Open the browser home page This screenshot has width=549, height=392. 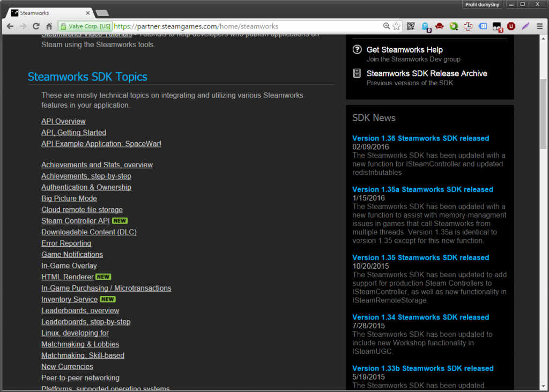coord(49,26)
